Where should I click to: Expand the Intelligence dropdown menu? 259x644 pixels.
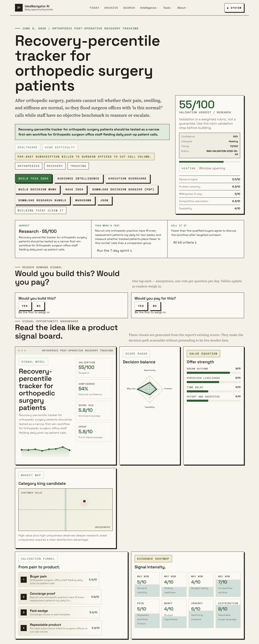(149, 8)
